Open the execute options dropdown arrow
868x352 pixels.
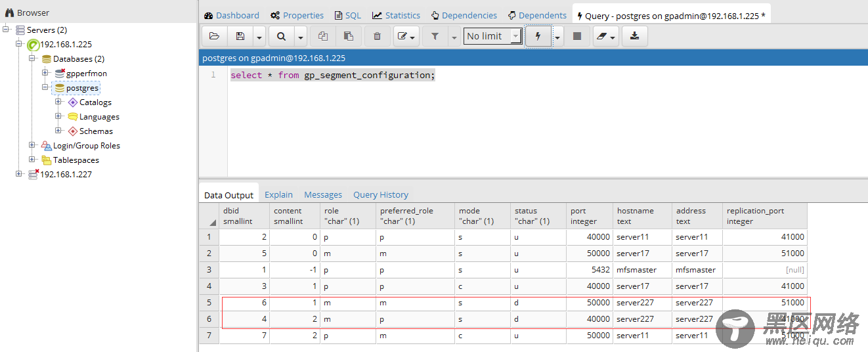pos(557,36)
